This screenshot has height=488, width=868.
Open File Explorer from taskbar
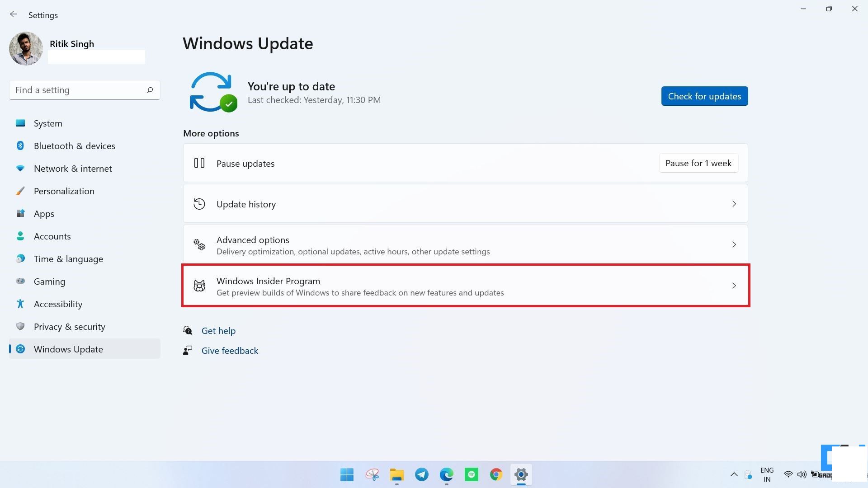[x=396, y=474]
